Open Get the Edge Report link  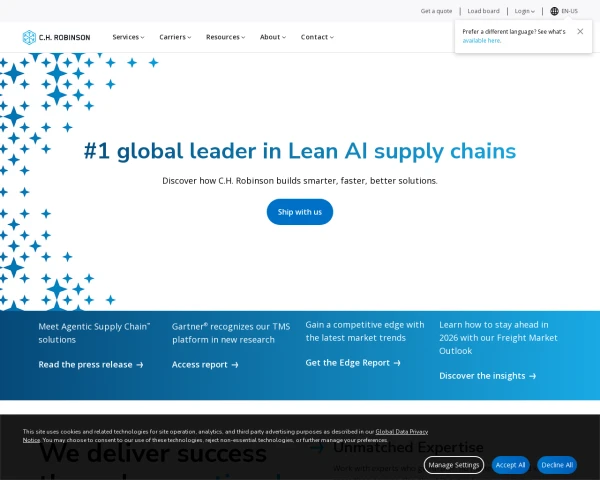coord(353,362)
